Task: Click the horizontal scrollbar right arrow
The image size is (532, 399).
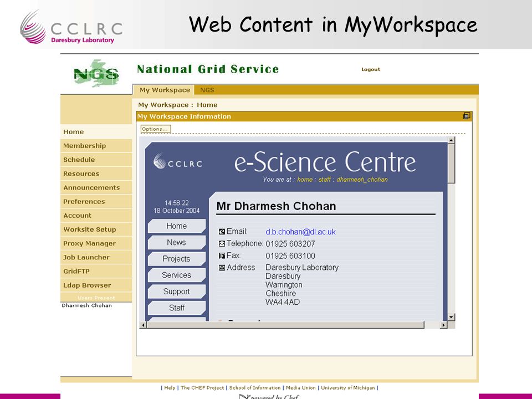Action: point(443,325)
